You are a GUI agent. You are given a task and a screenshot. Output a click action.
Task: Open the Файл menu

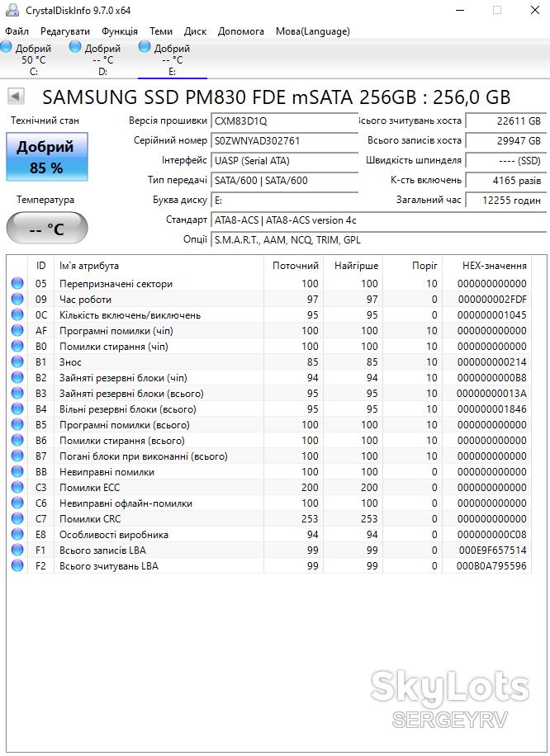(x=17, y=31)
